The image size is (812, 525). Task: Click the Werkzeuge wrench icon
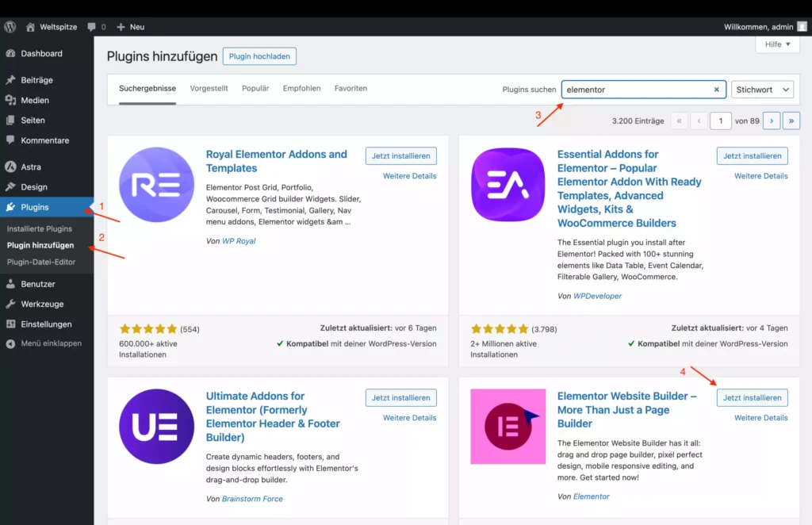[x=10, y=304]
